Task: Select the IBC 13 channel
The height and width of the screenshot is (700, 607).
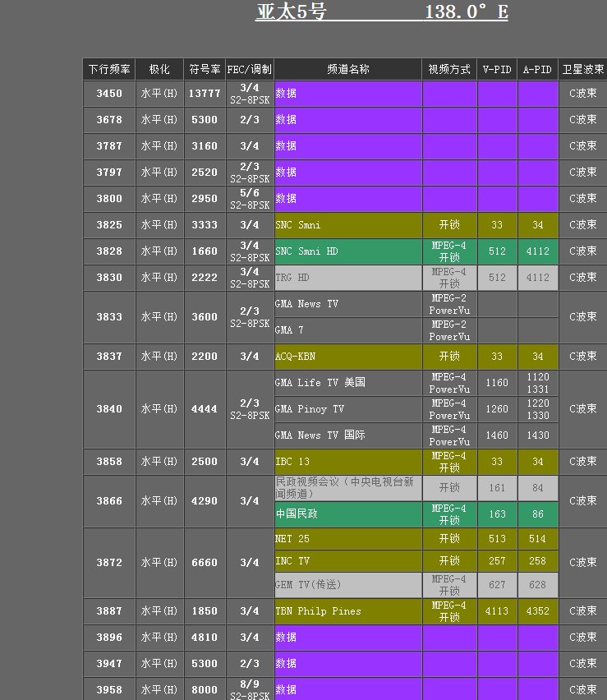Action: (295, 462)
